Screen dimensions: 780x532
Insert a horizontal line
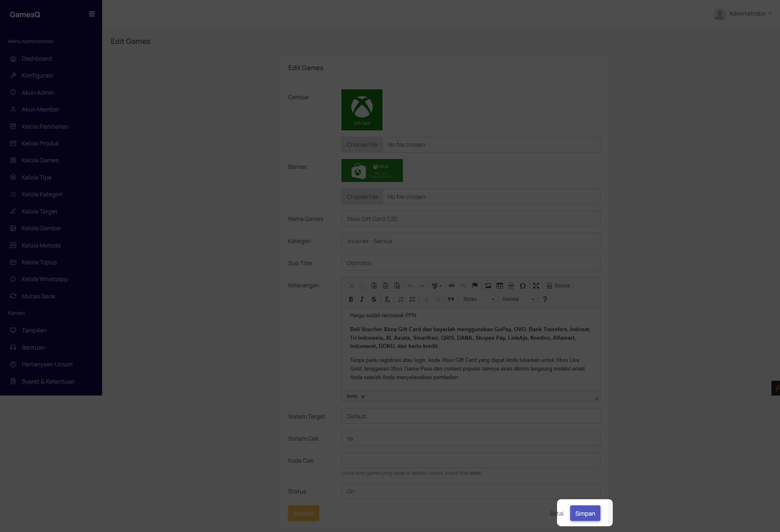point(511,286)
